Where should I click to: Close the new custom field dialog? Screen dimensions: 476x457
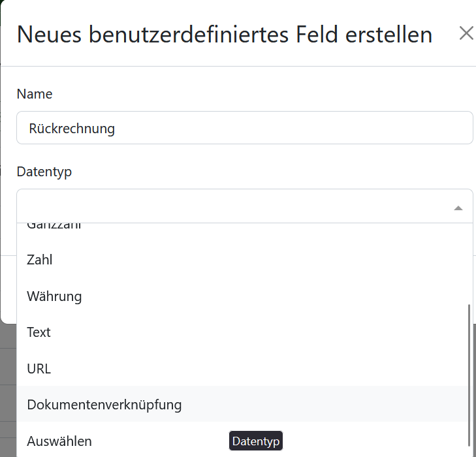click(466, 33)
